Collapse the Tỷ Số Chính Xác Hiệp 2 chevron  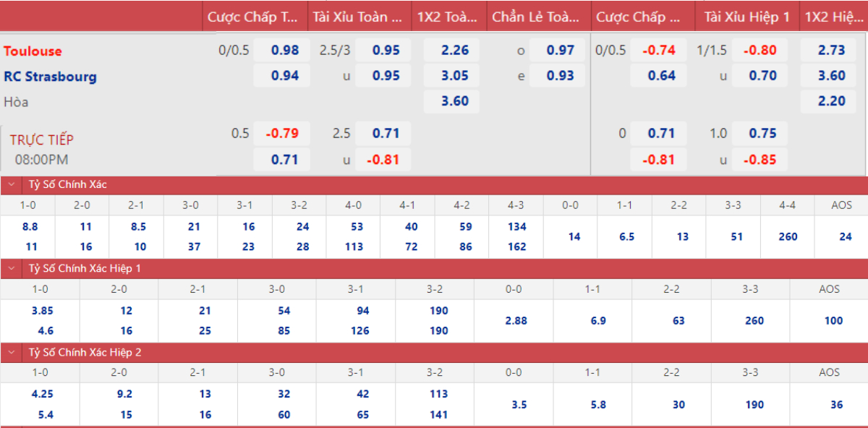tap(12, 353)
